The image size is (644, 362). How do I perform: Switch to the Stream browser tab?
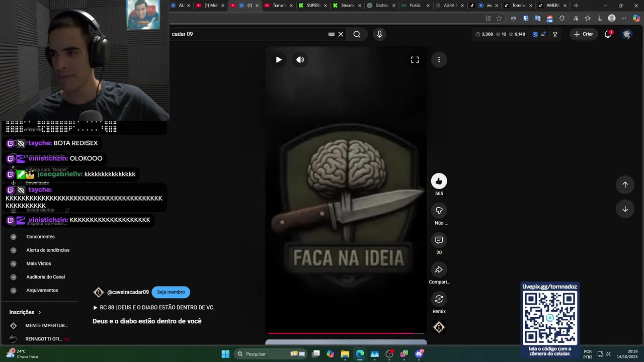348,6
